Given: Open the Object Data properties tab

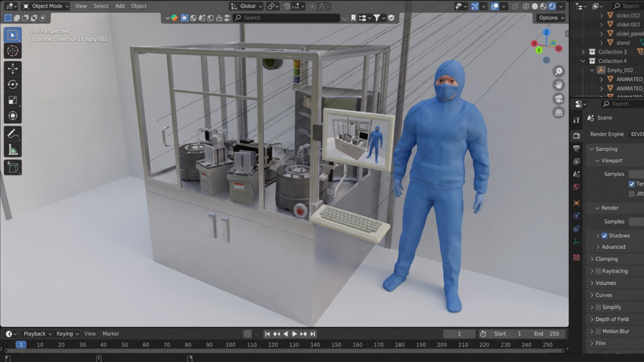Looking at the screenshot, I should pos(577,242).
